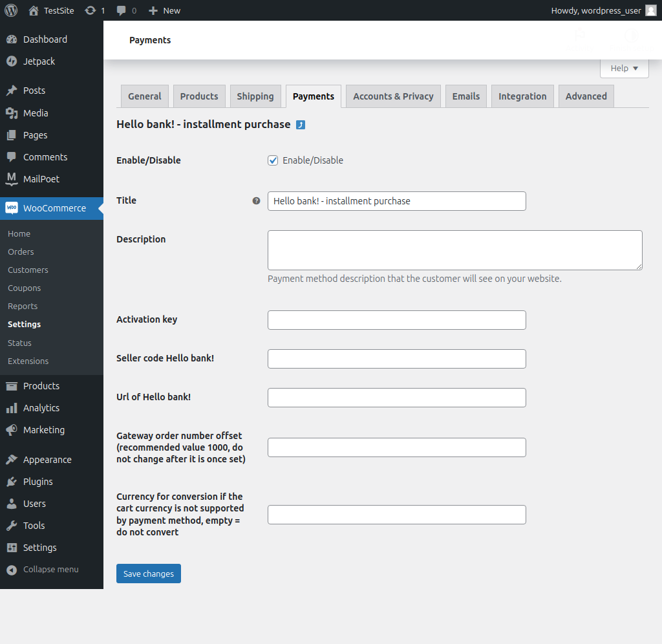Focus the Activation key field
This screenshot has height=644, width=662.
click(x=397, y=320)
